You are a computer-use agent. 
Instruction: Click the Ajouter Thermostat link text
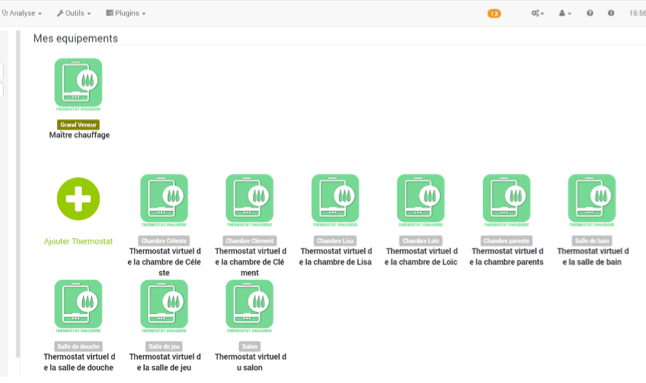(78, 241)
